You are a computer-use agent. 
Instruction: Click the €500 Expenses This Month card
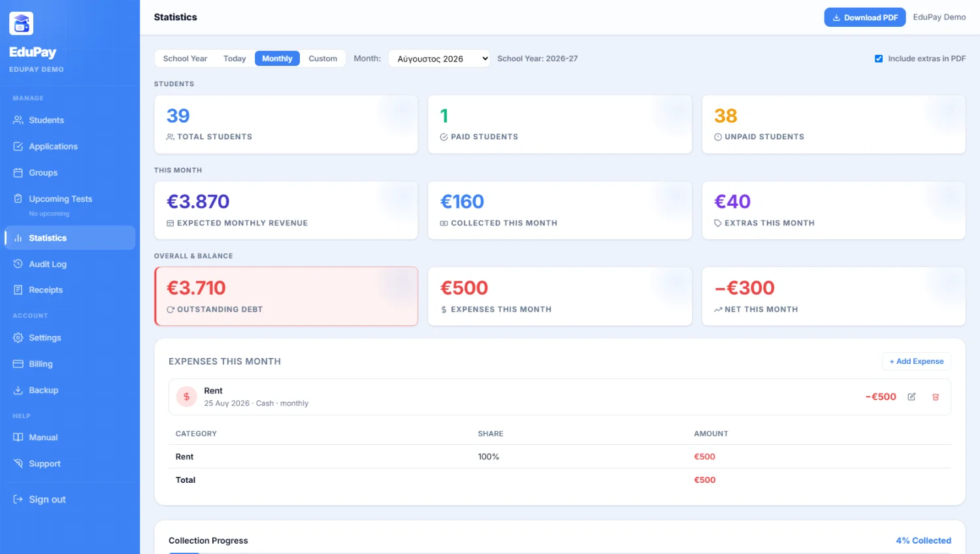[560, 296]
